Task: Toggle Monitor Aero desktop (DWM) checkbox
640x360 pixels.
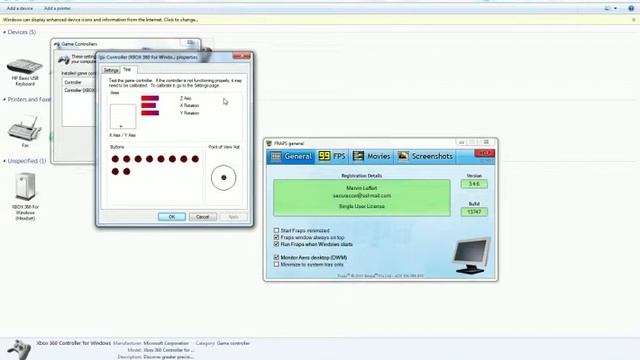Action: 276,258
